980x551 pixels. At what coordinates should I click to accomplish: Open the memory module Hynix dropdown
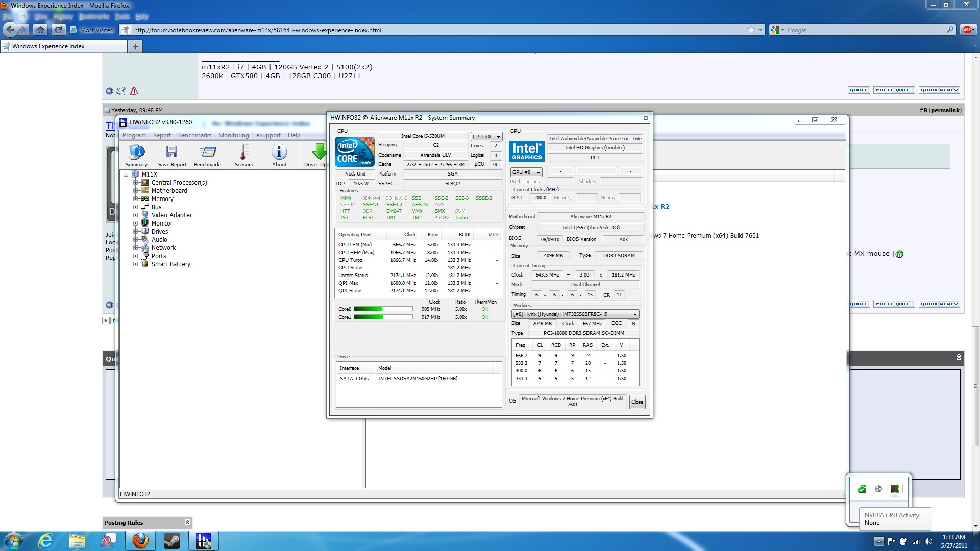pyautogui.click(x=575, y=314)
